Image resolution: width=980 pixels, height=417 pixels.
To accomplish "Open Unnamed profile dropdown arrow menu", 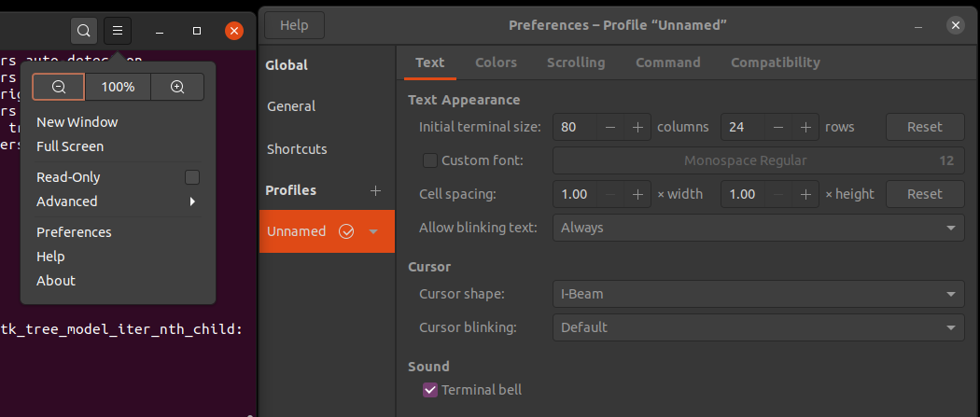I will coord(373,231).
